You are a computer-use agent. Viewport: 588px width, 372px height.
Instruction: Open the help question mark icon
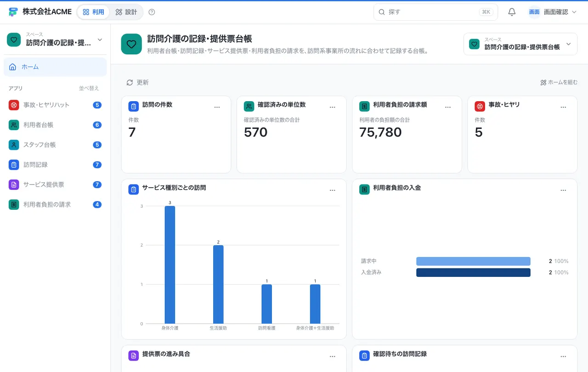point(152,12)
